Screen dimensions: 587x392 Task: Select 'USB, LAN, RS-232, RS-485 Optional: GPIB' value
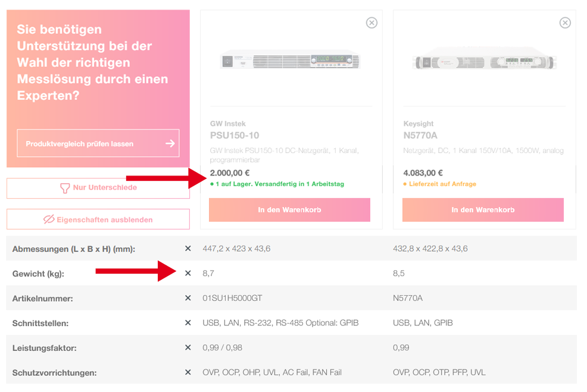(280, 323)
